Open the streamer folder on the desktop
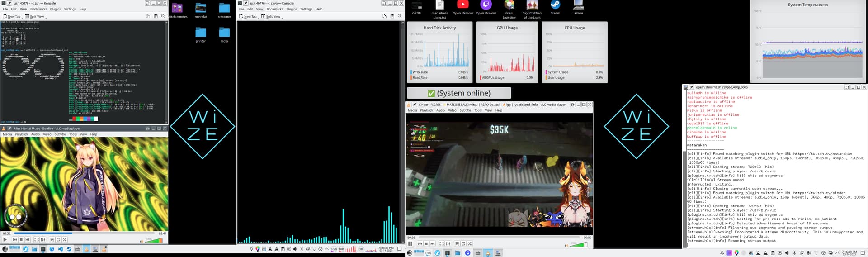The width and height of the screenshot is (868, 257). pyautogui.click(x=224, y=10)
